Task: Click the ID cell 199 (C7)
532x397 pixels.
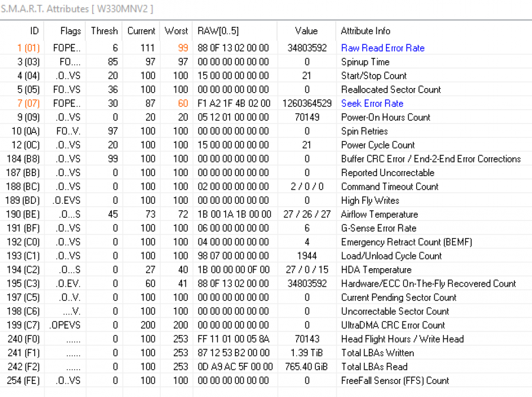Action: [x=23, y=325]
